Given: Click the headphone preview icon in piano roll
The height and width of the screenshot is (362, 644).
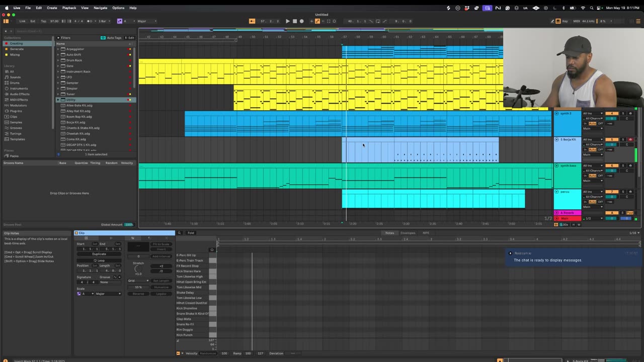Looking at the screenshot, I should tap(212, 249).
